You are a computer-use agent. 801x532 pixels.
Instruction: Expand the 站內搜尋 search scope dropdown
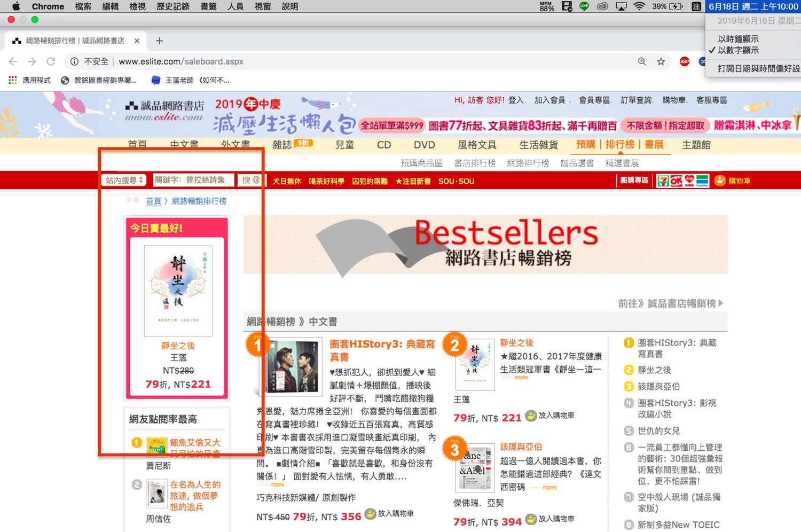coord(124,180)
